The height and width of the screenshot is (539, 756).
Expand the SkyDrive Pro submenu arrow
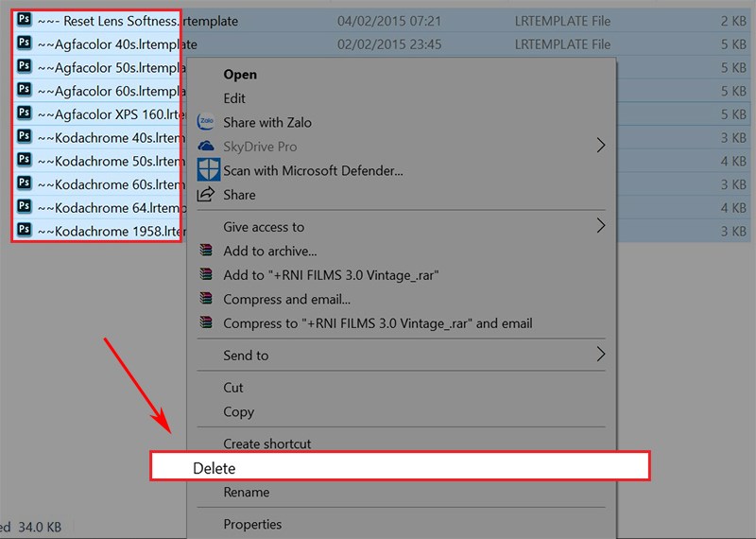pyautogui.click(x=601, y=146)
